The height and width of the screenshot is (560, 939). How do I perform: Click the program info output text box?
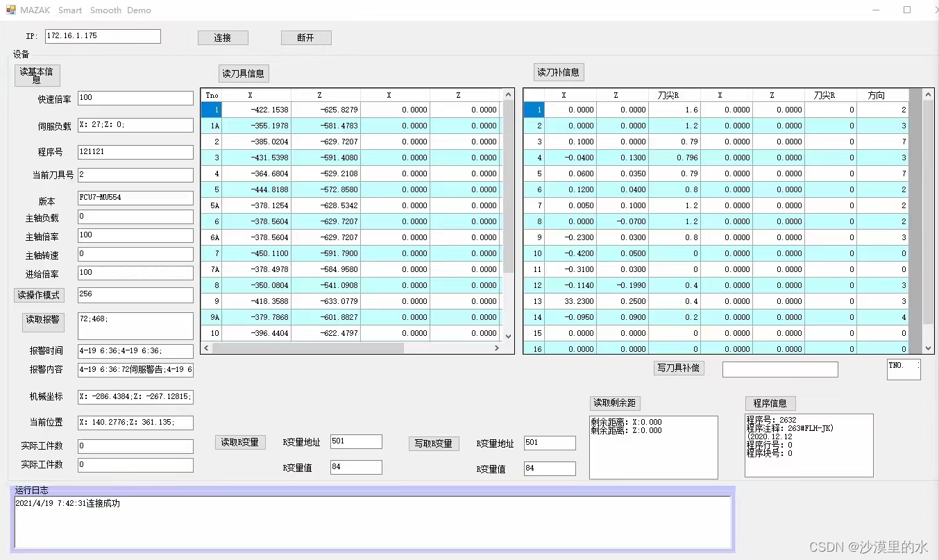(809, 446)
